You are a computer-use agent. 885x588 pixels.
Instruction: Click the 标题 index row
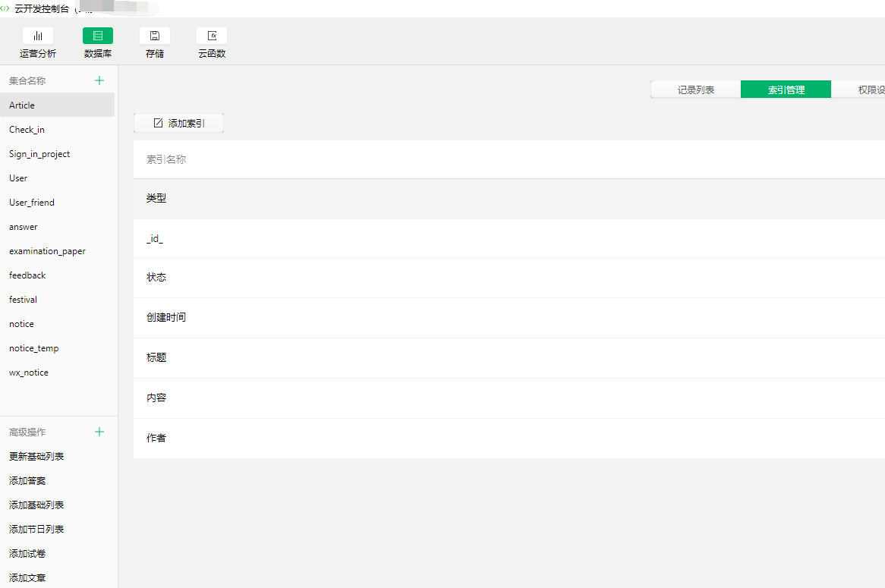pos(509,358)
